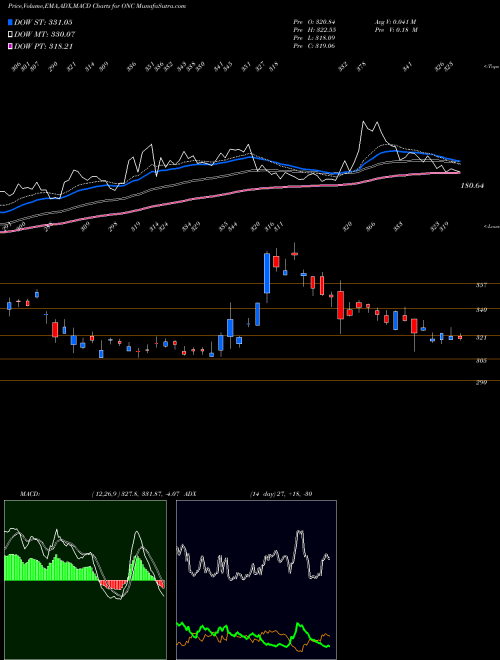500x660 pixels.
Task: Open the dark blue ADX indicator panel
Action: point(256,580)
